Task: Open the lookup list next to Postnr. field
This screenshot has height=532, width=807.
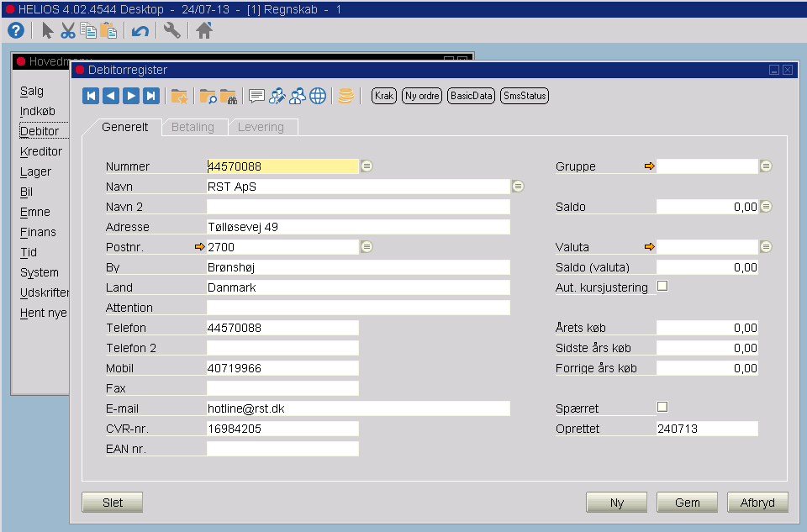Action: 367,247
